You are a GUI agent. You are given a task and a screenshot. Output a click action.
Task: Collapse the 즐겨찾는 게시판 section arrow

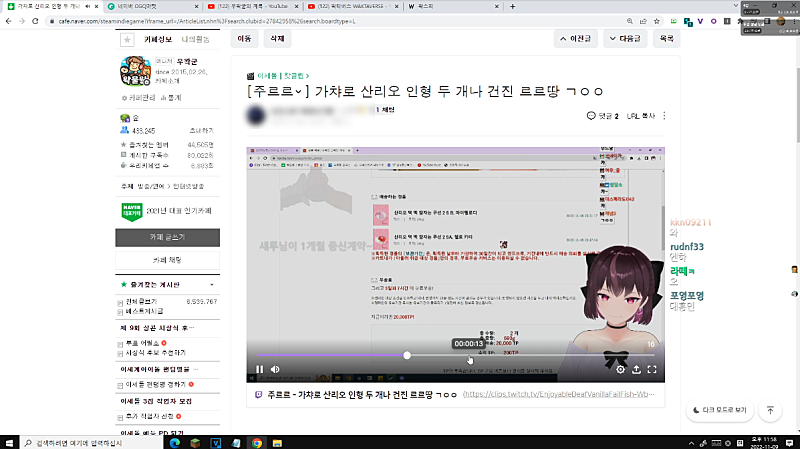click(x=212, y=285)
